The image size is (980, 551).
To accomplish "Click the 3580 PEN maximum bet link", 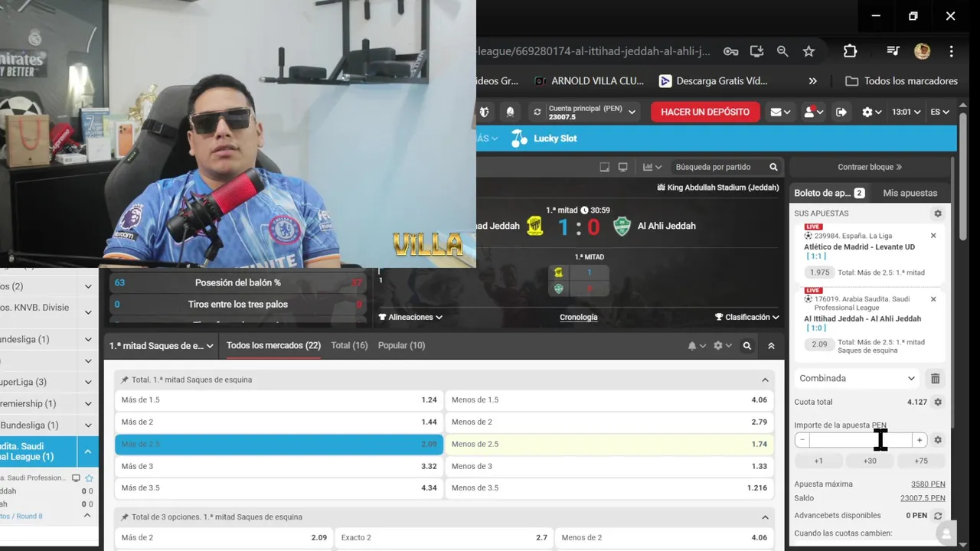I will pyautogui.click(x=928, y=484).
